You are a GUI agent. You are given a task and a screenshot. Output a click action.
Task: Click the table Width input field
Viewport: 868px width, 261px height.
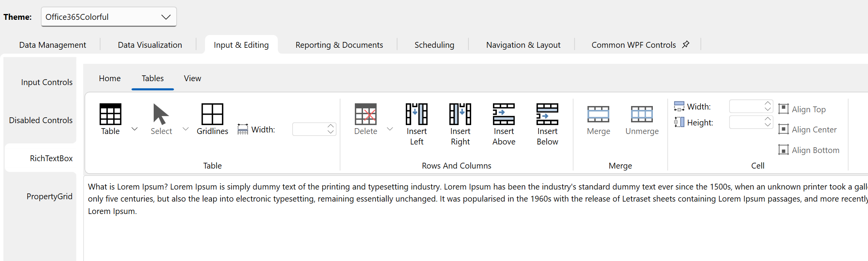tap(309, 129)
